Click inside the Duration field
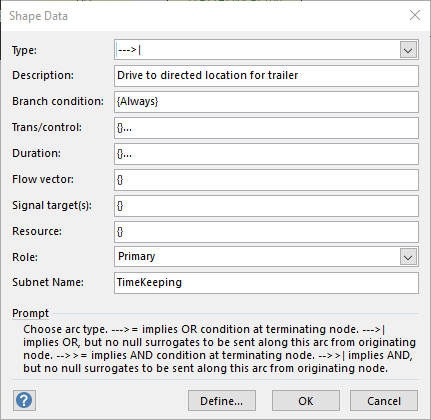The height and width of the screenshot is (420, 431). tap(266, 154)
